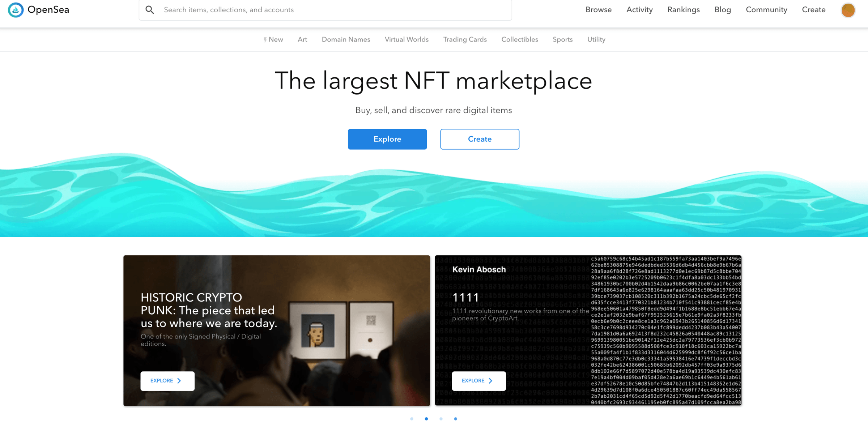Click the lightning icon beside New

pyautogui.click(x=265, y=40)
